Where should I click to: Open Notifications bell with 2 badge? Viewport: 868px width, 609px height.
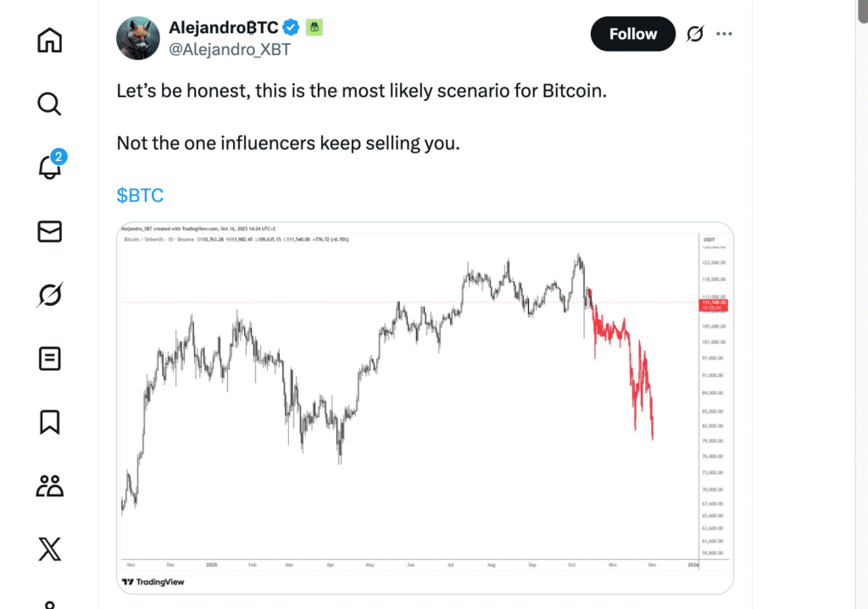coord(50,167)
